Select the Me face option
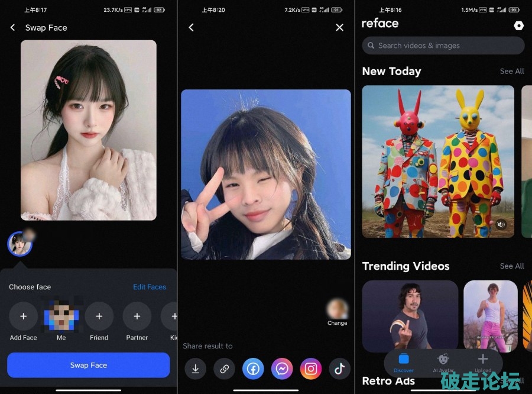This screenshot has height=394, width=532. click(x=61, y=317)
